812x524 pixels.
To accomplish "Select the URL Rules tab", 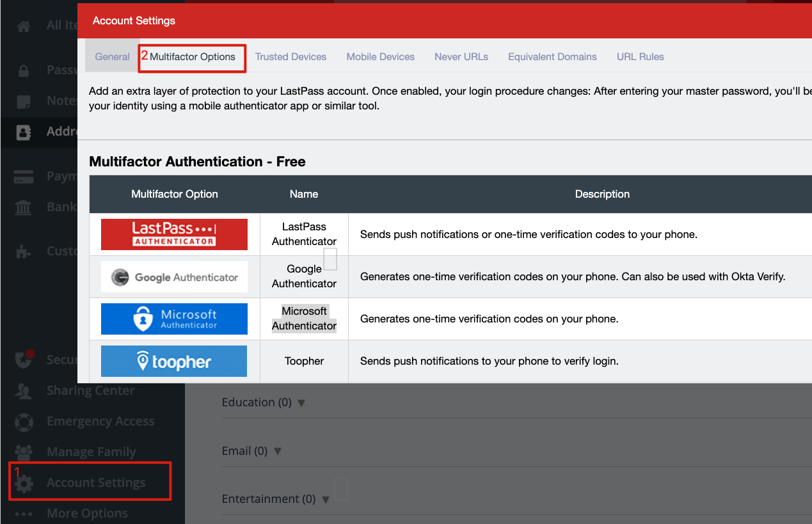I will (x=641, y=56).
